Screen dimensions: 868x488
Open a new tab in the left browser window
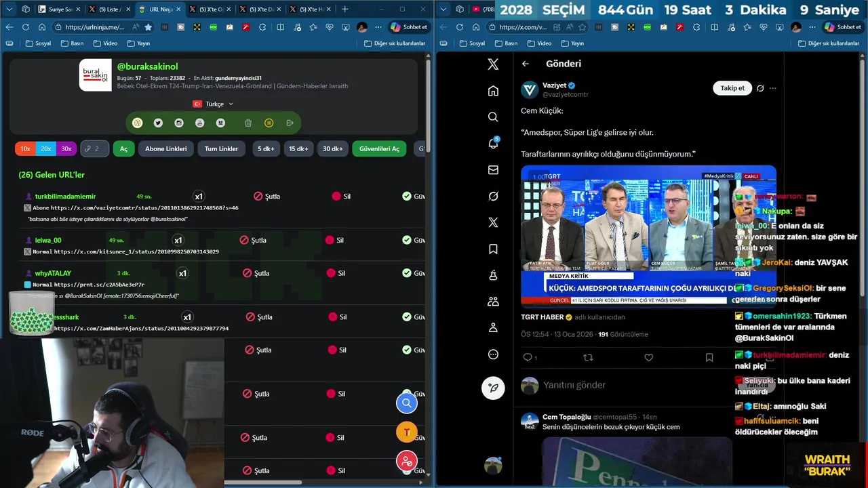345,9
